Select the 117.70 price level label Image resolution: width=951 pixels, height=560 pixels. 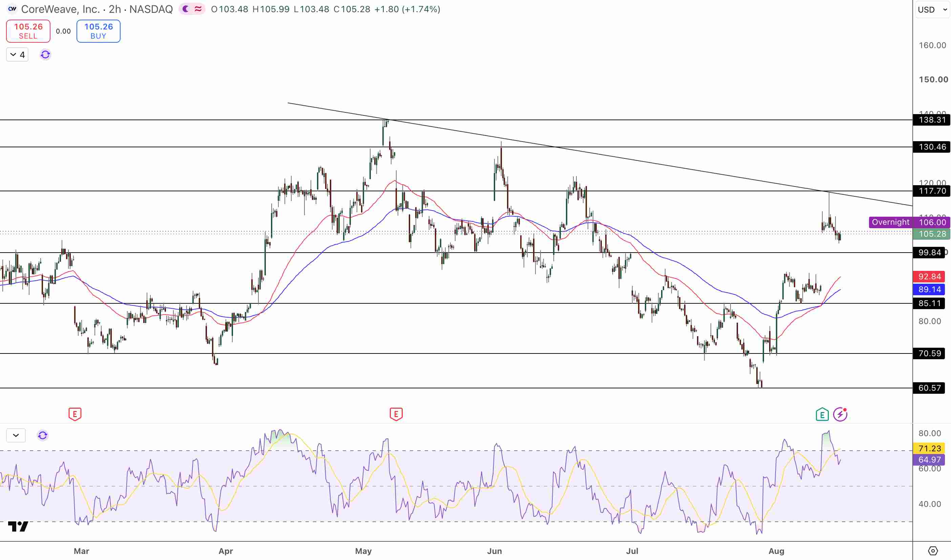pyautogui.click(x=931, y=191)
